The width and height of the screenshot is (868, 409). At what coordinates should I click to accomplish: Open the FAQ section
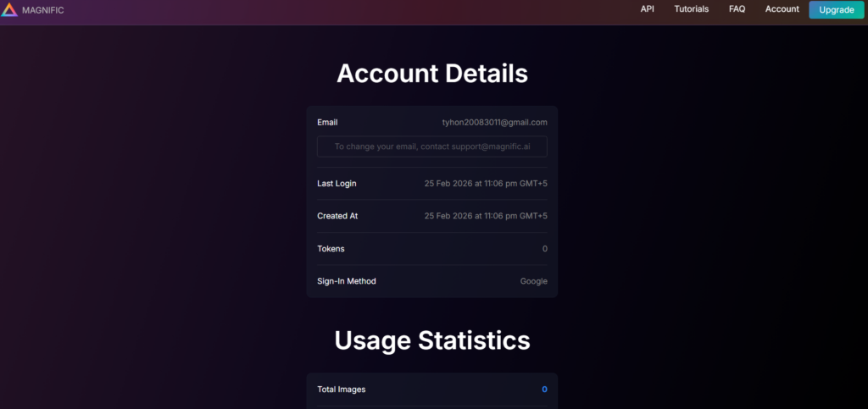(x=737, y=9)
